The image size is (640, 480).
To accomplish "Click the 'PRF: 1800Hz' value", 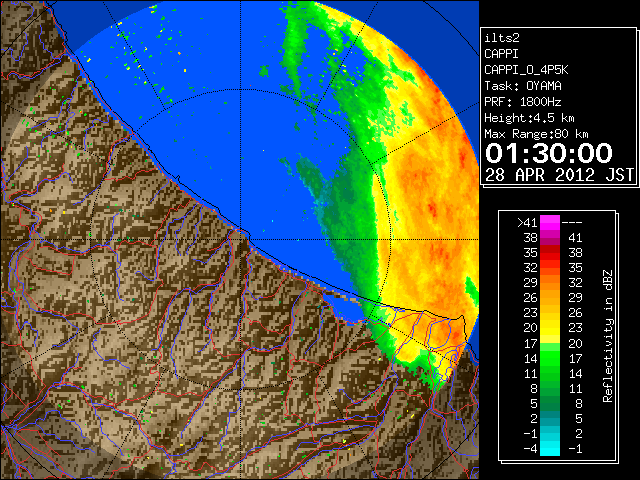I will pos(523,102).
